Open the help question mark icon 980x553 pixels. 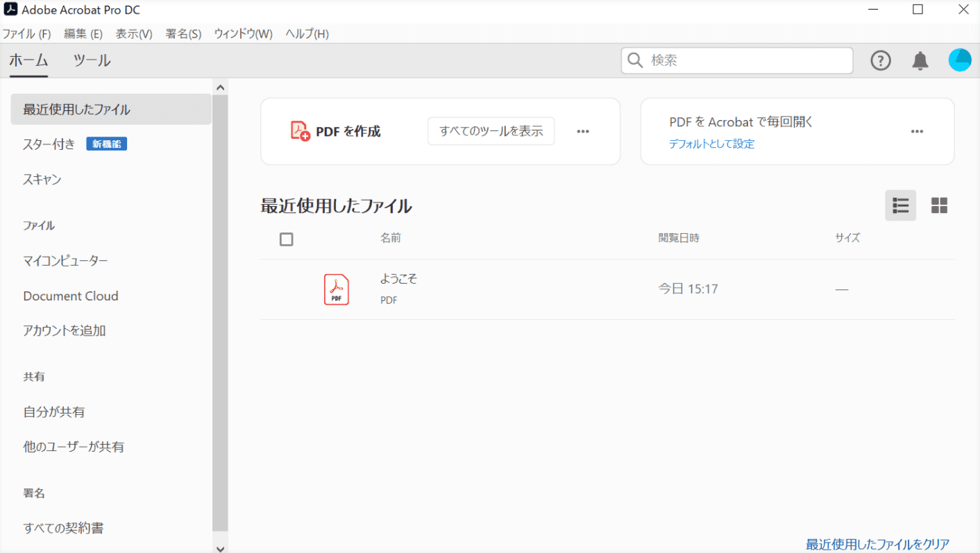[881, 61]
